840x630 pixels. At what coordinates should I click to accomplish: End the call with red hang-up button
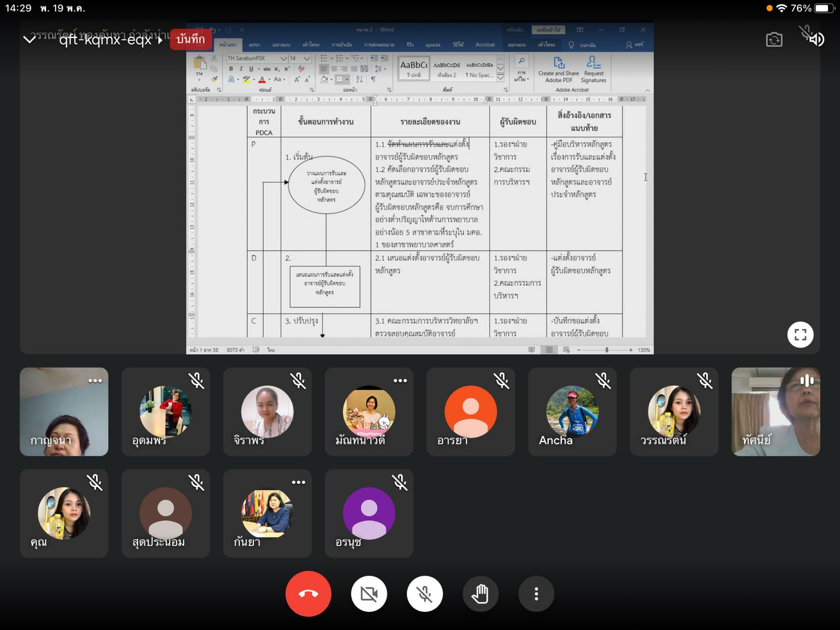tap(308, 594)
